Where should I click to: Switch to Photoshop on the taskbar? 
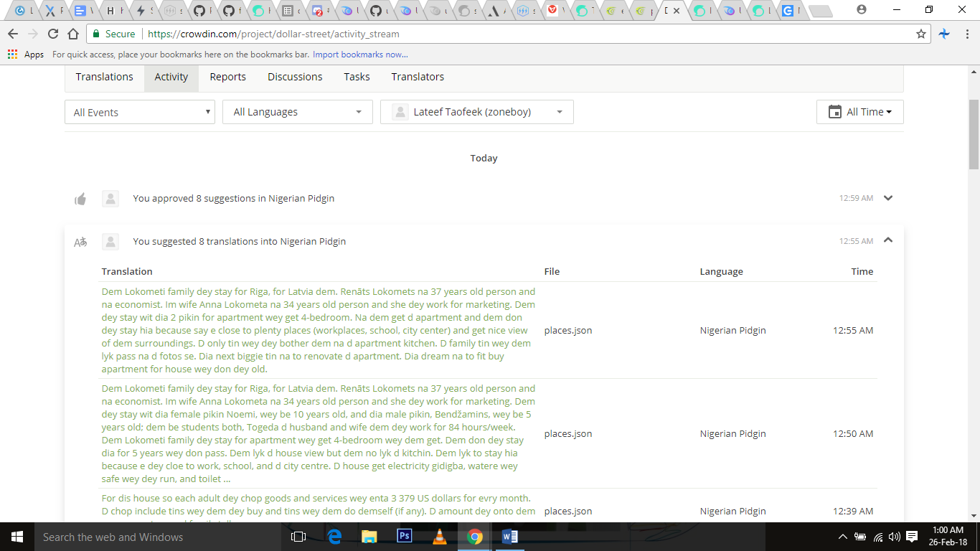[x=404, y=537]
